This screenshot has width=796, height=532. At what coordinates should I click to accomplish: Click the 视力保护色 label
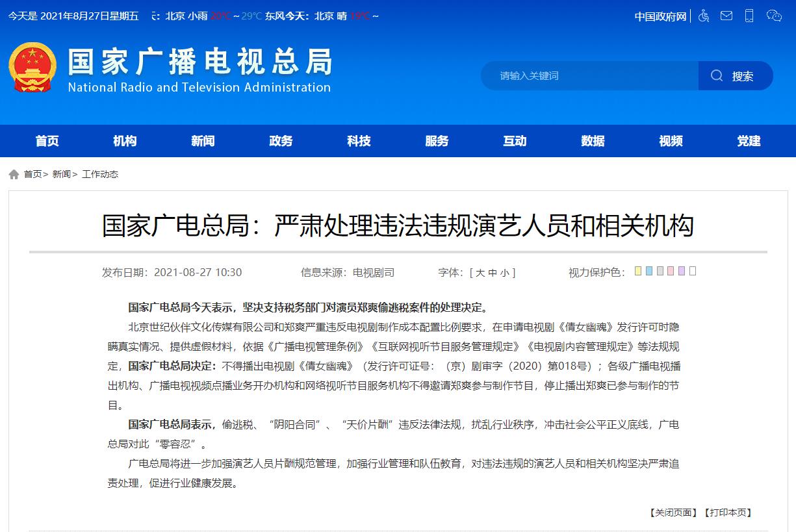click(597, 273)
